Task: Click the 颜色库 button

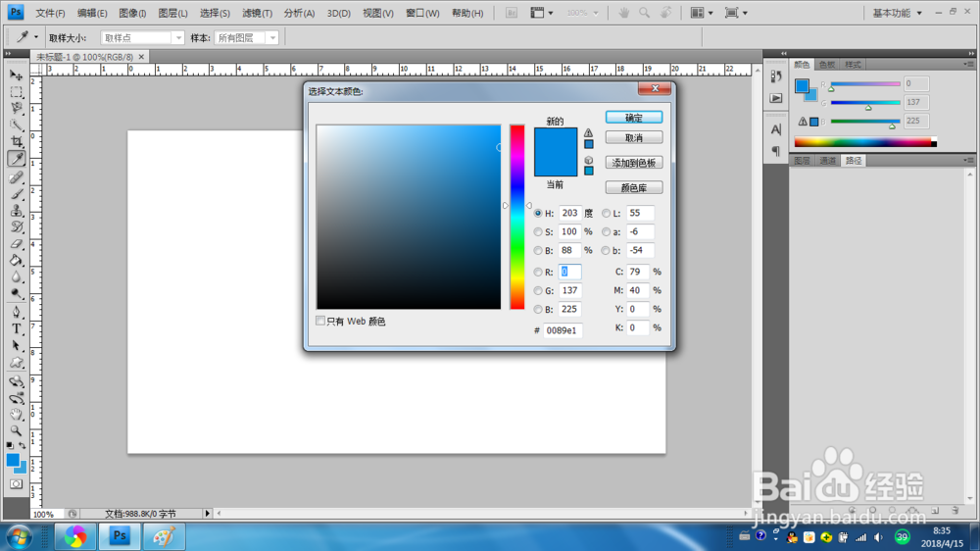Action: coord(634,187)
